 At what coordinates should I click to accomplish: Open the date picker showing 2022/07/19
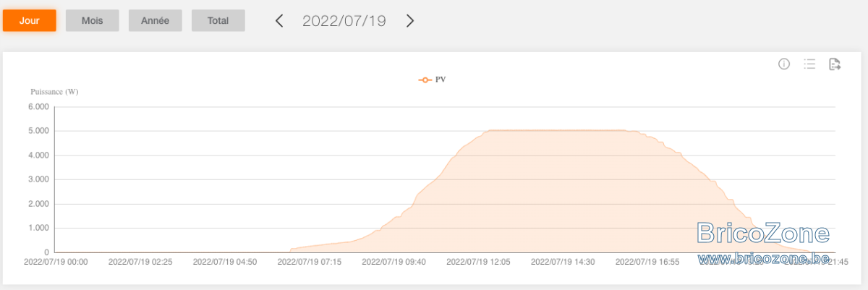pos(344,21)
